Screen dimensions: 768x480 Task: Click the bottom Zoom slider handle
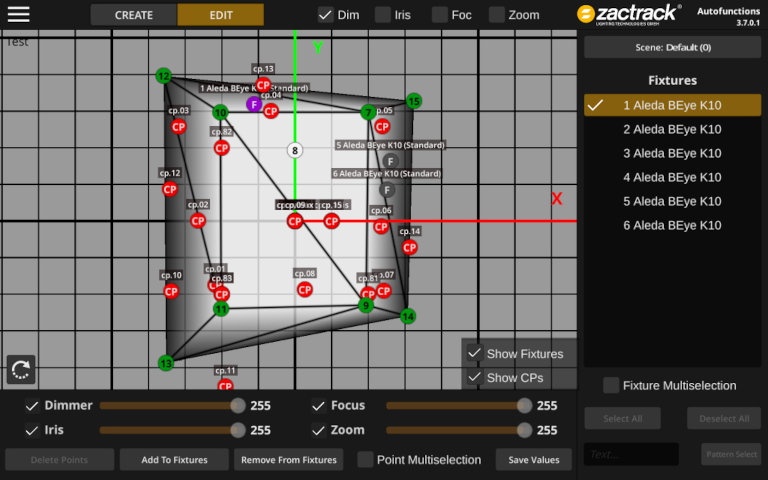click(524, 430)
